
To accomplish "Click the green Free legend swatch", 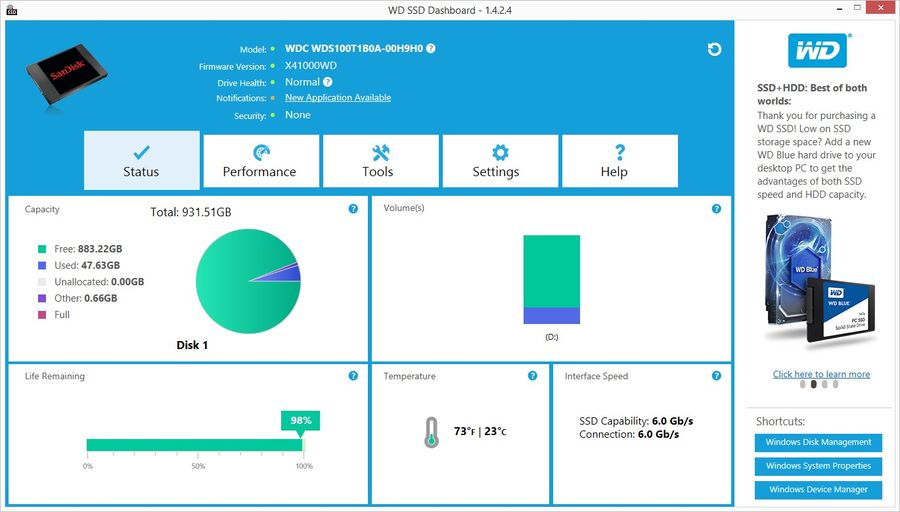I will pyautogui.click(x=42, y=249).
